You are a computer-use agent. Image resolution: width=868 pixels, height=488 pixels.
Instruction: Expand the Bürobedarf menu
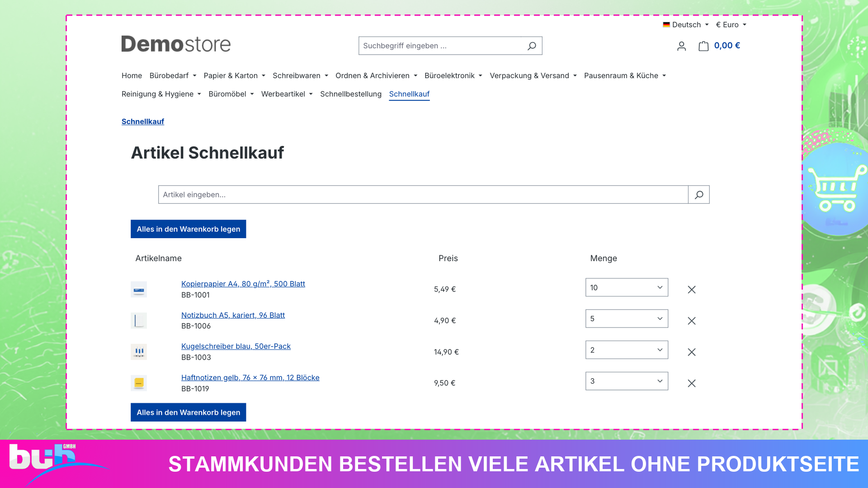click(x=173, y=76)
